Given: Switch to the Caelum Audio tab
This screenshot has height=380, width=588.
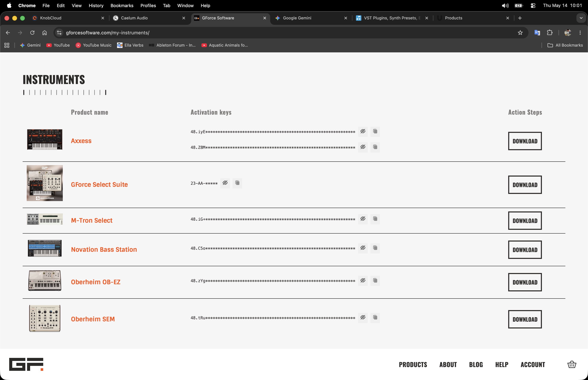Looking at the screenshot, I should (x=149, y=18).
